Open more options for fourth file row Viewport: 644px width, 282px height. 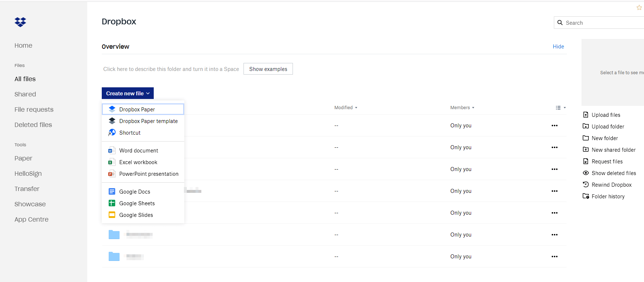click(x=554, y=191)
